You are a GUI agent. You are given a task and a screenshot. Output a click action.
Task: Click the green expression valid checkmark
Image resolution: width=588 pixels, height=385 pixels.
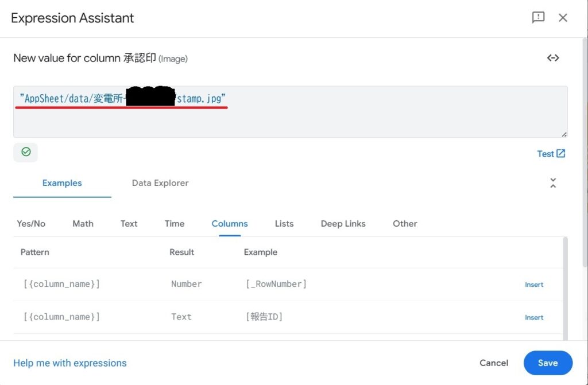26,152
